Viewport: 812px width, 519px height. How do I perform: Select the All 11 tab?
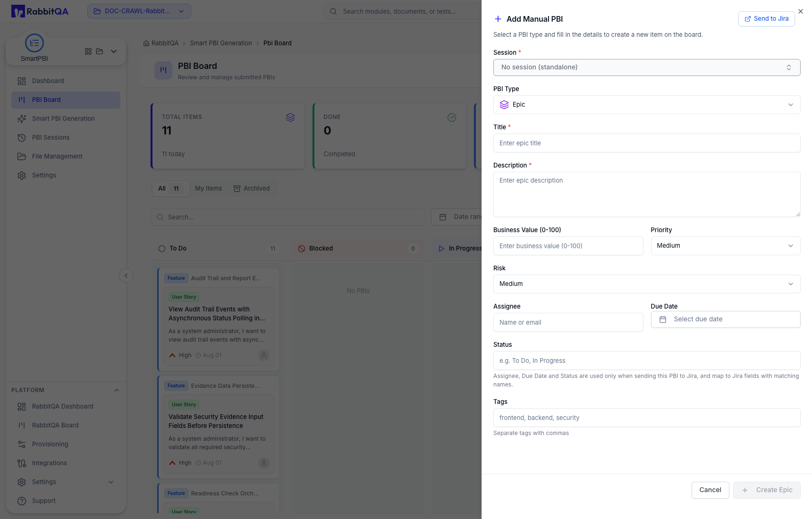coord(170,189)
